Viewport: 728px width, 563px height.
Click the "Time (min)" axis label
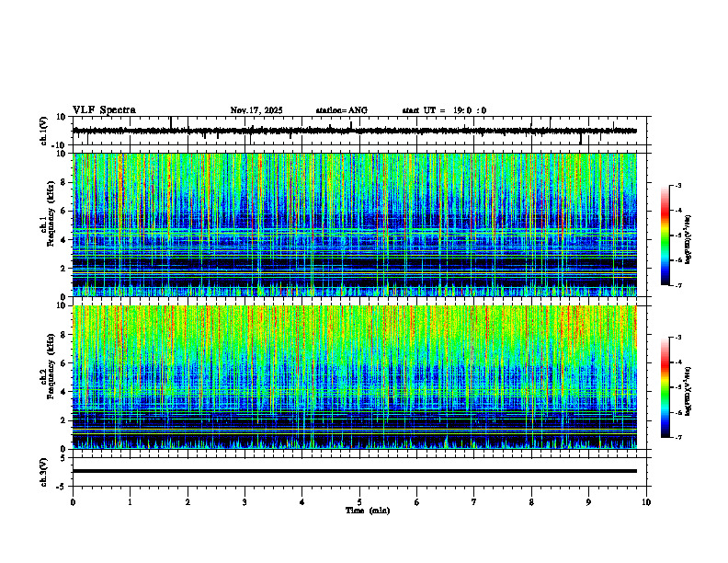368,511
